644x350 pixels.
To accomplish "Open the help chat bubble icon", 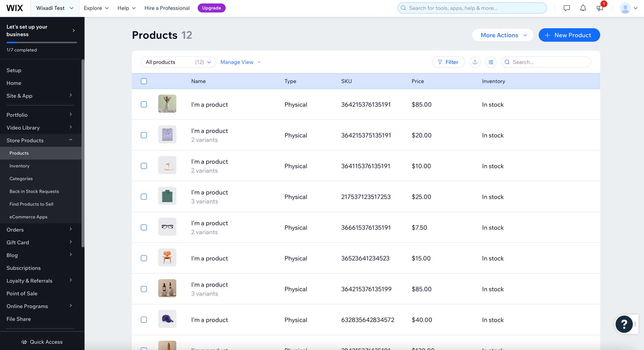I will [x=625, y=324].
